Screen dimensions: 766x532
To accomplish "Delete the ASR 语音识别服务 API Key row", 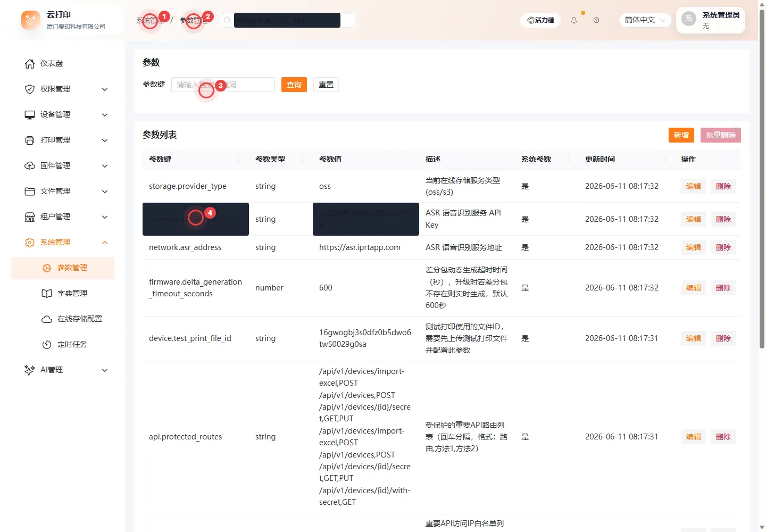I will click(x=723, y=219).
